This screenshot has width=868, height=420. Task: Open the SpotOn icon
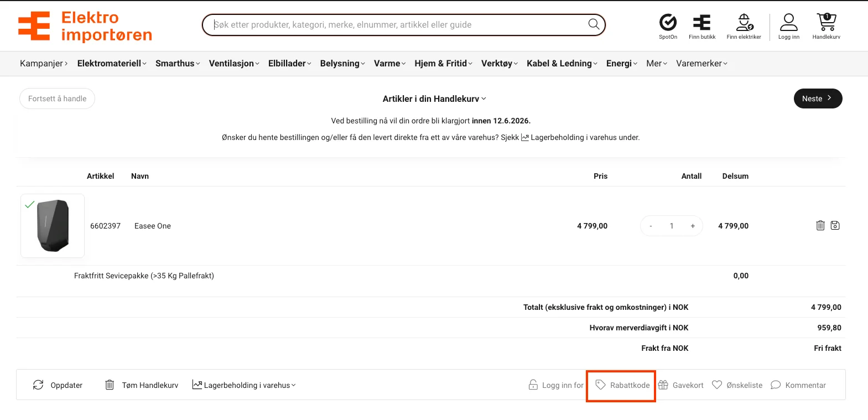(668, 27)
